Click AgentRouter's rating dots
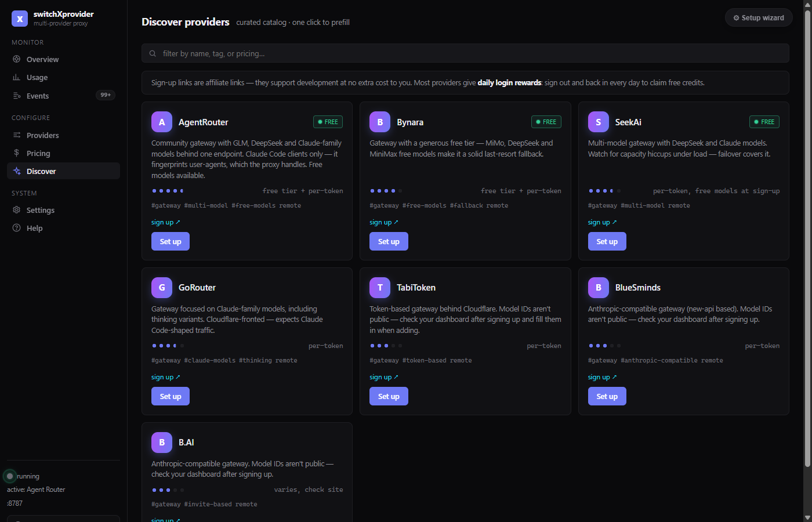Screen dimensions: 812x522 pyautogui.click(x=168, y=191)
